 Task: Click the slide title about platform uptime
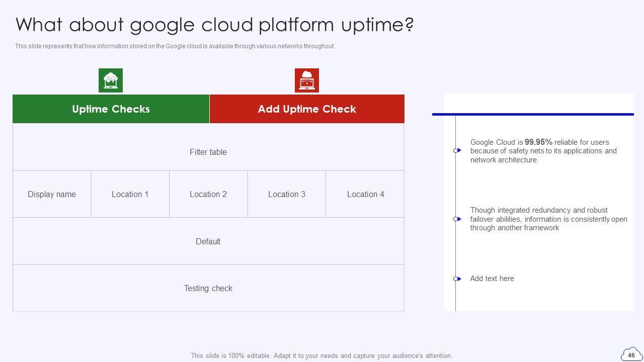(x=215, y=24)
